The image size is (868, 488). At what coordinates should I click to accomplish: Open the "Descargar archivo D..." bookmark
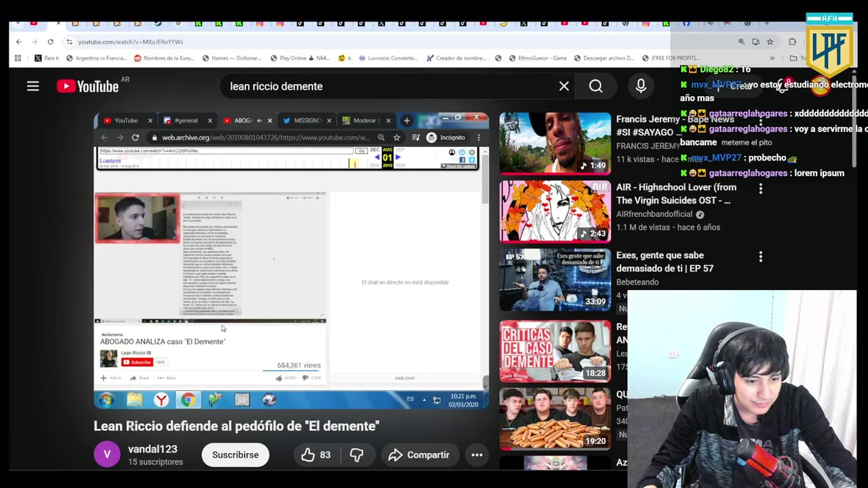pyautogui.click(x=604, y=58)
